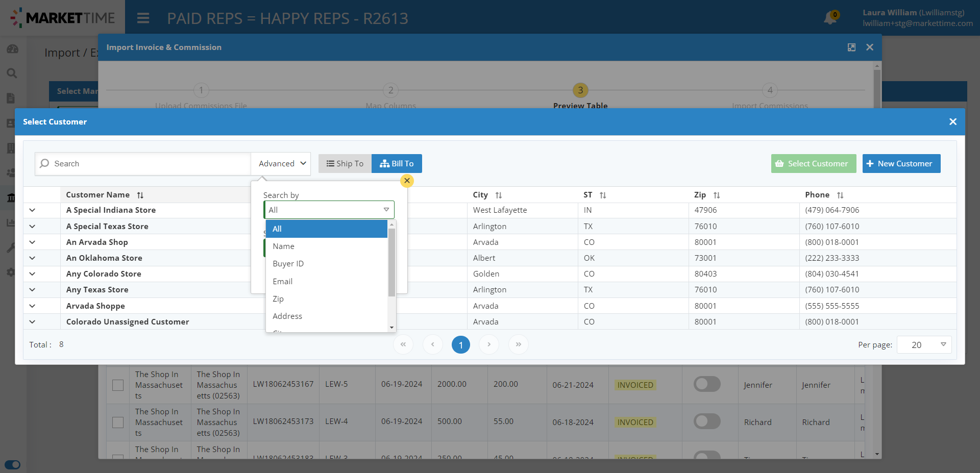Viewport: 980px width, 473px height.
Task: Click the notification bell icon
Action: (830, 18)
